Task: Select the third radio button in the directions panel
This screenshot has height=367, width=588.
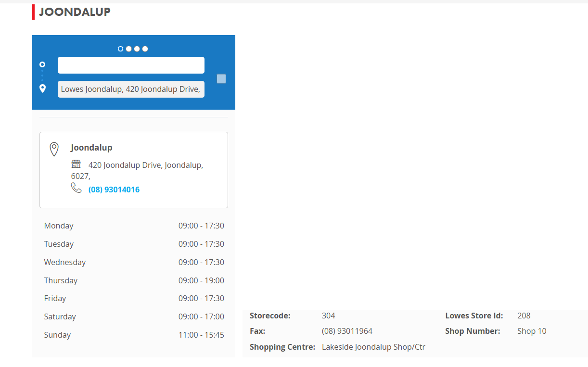Action: pyautogui.click(x=137, y=49)
